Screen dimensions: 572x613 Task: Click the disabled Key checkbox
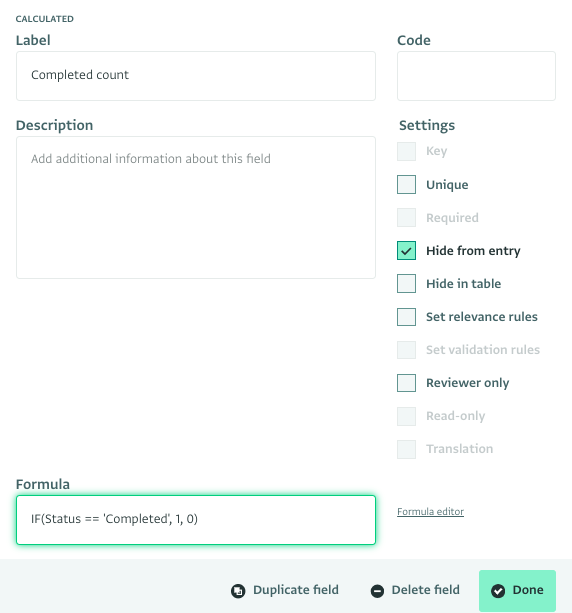click(406, 151)
